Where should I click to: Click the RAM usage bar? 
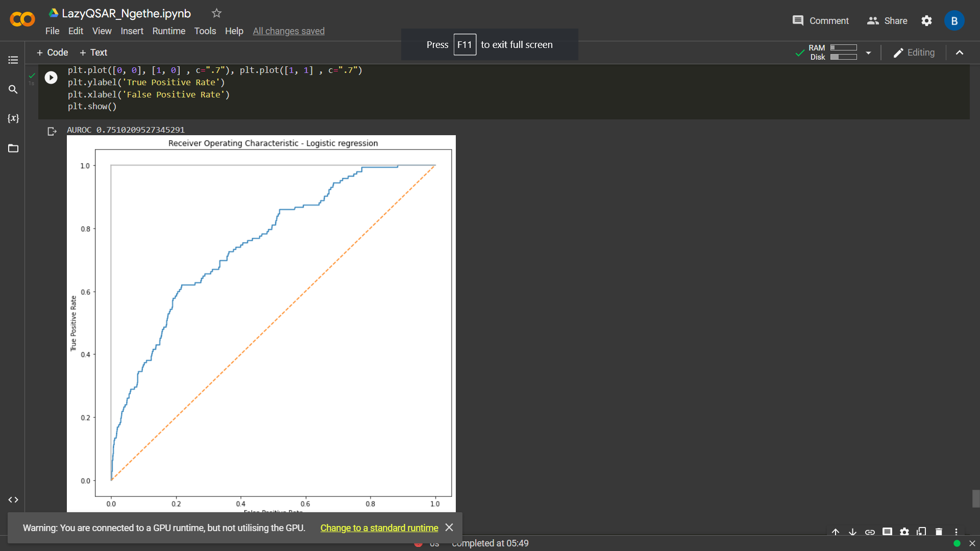843,47
